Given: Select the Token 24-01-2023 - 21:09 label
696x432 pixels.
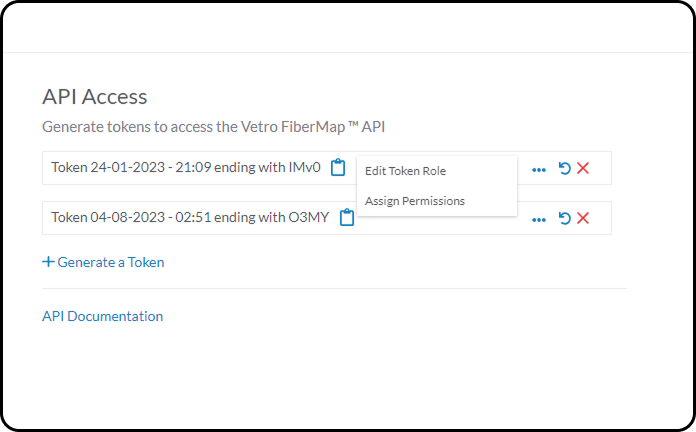Looking at the screenshot, I should pyautogui.click(x=131, y=167).
